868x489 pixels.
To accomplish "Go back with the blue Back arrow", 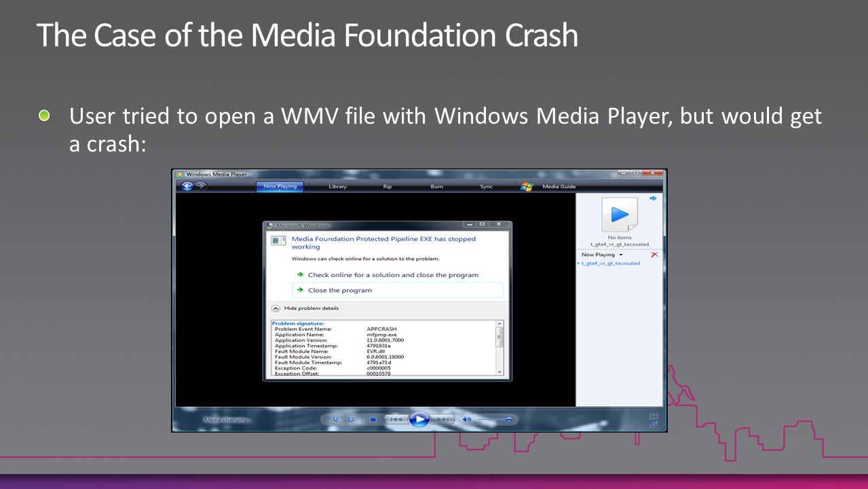I will coord(187,186).
